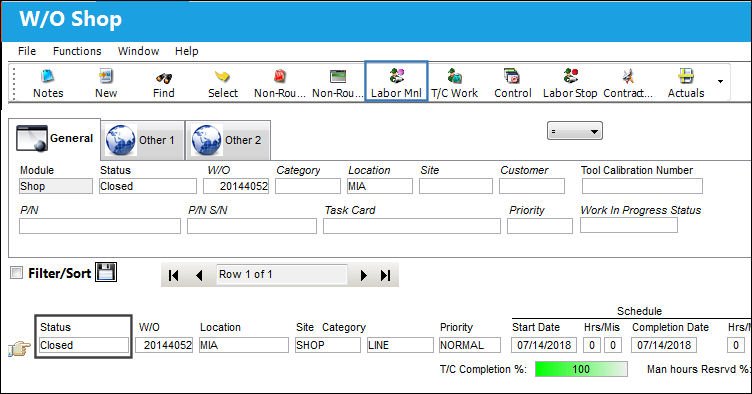Image resolution: width=752 pixels, height=394 pixels.
Task: Expand the toolbar overflow arrow
Action: point(720,81)
